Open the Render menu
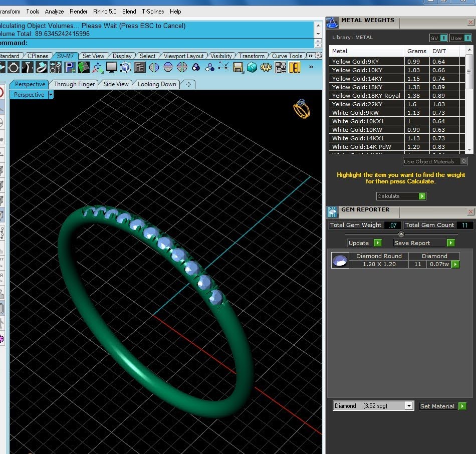Image resolution: width=476 pixels, height=454 pixels. 78,12
